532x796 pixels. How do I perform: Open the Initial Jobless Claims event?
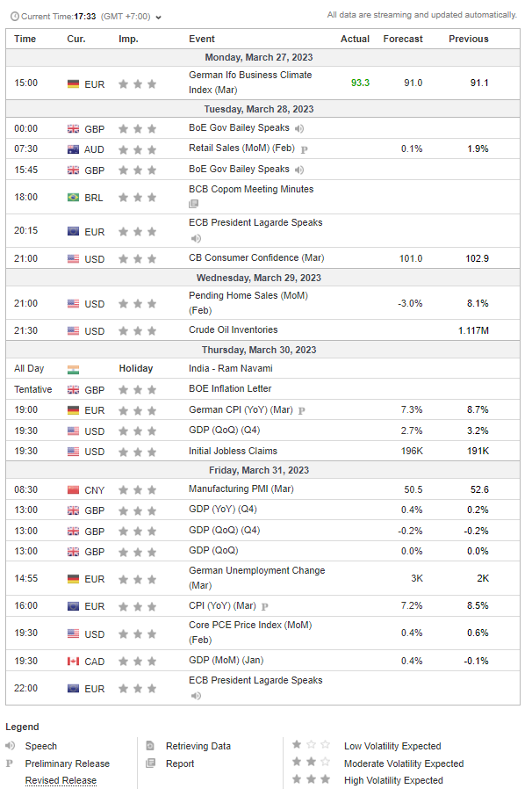(233, 452)
